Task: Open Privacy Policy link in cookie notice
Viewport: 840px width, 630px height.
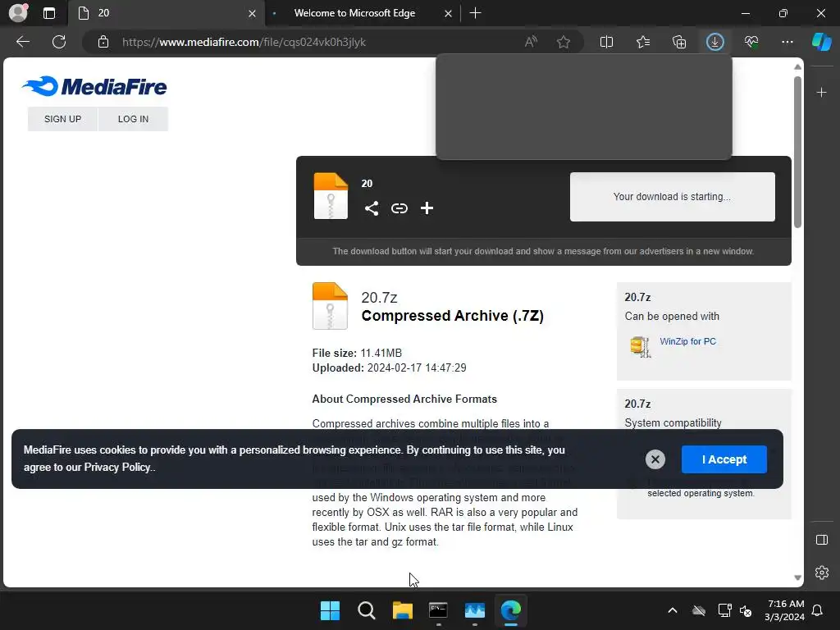Action: [x=116, y=467]
